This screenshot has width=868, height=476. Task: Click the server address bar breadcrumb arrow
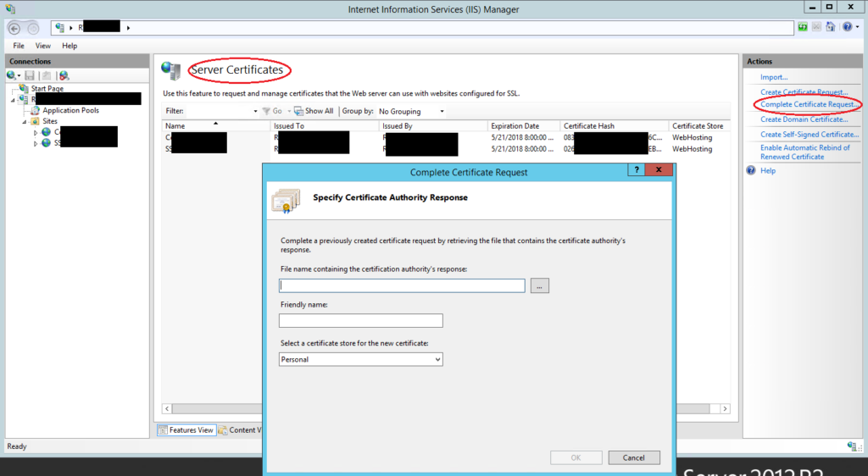pos(128,28)
